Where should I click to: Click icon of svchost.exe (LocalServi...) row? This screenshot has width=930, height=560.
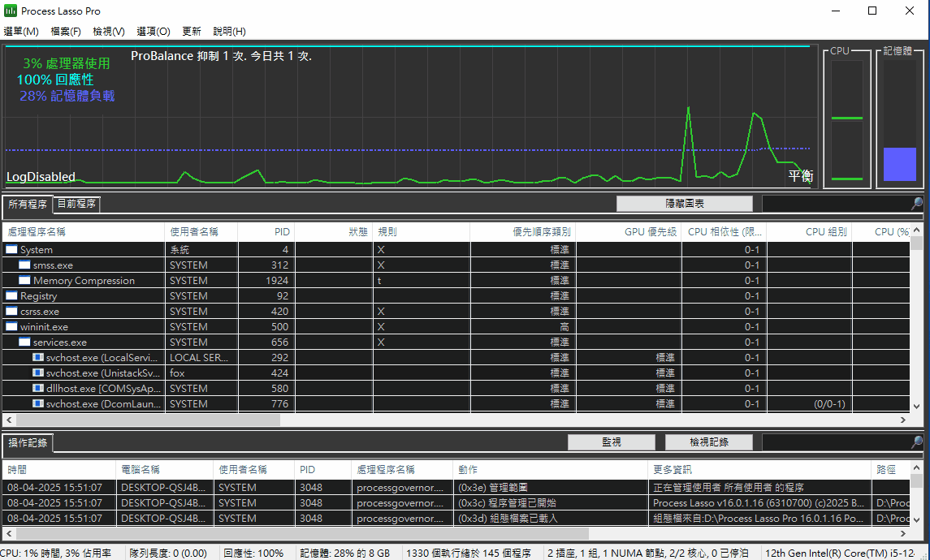[38, 357]
